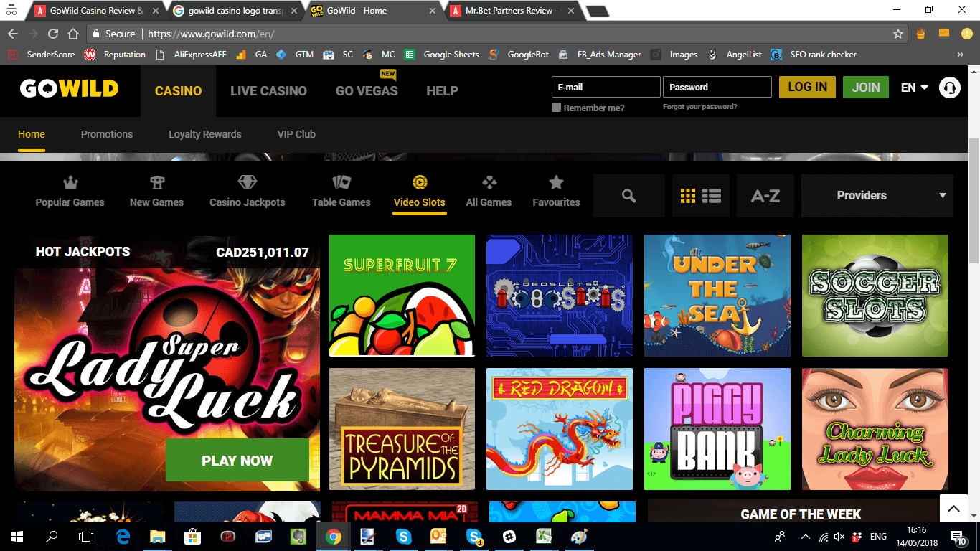Switch to grid view layout icon

click(x=688, y=196)
